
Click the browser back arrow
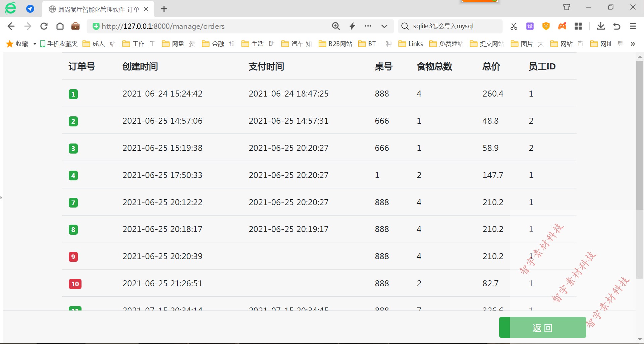click(11, 26)
